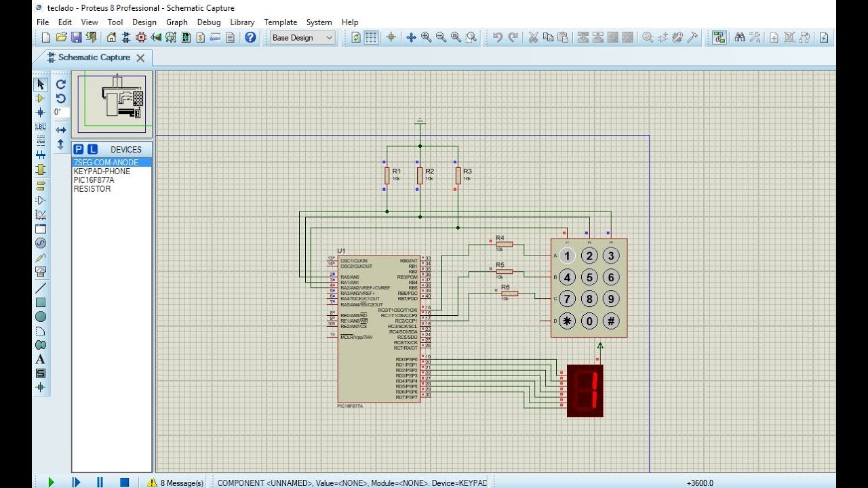868x488 pixels.
Task: Click the Wire Label mode icon
Action: tap(40, 127)
